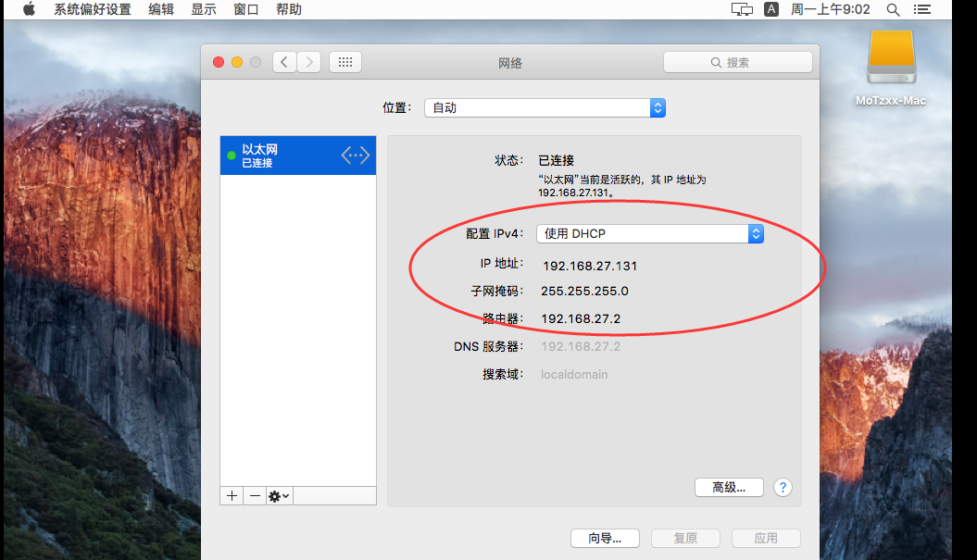Show all preferences grid button

point(345,62)
